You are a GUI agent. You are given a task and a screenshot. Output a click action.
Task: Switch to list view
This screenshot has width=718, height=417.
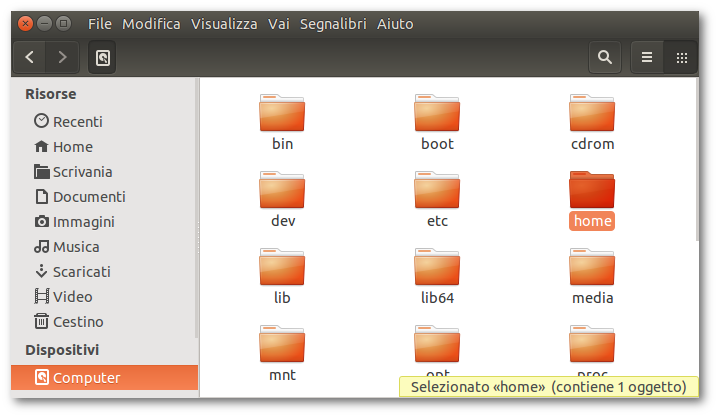tap(647, 58)
